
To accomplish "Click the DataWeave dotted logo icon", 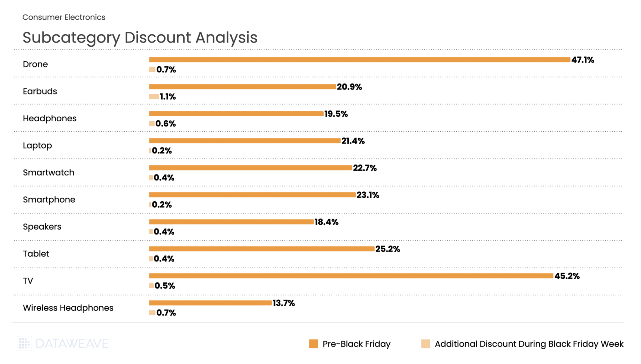I will (x=24, y=343).
